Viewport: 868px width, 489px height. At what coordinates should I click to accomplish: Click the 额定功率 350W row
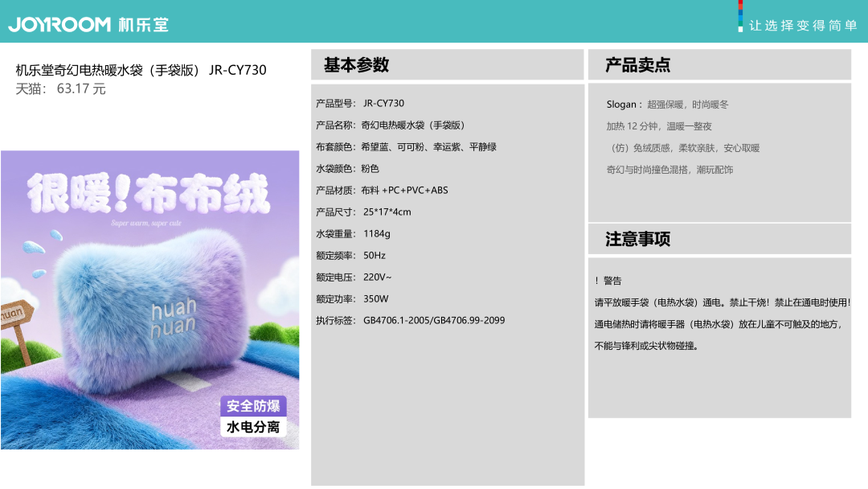pyautogui.click(x=352, y=298)
